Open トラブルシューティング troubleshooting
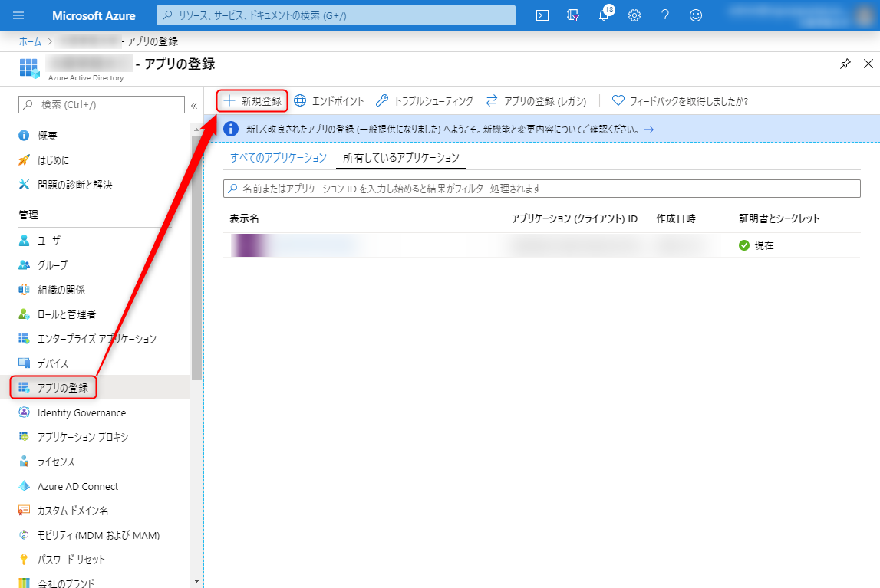880x588 pixels. (425, 101)
